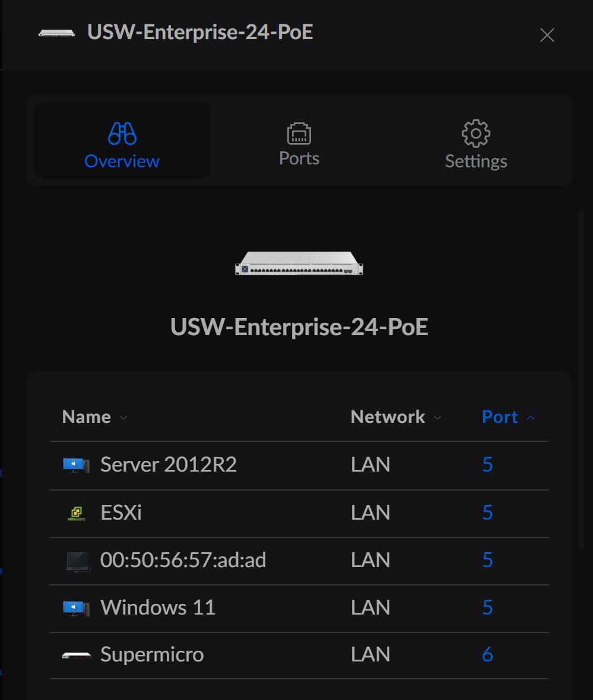This screenshot has width=593, height=700.
Task: Click the Server 2012R2 Windows device icon
Action: (x=76, y=465)
